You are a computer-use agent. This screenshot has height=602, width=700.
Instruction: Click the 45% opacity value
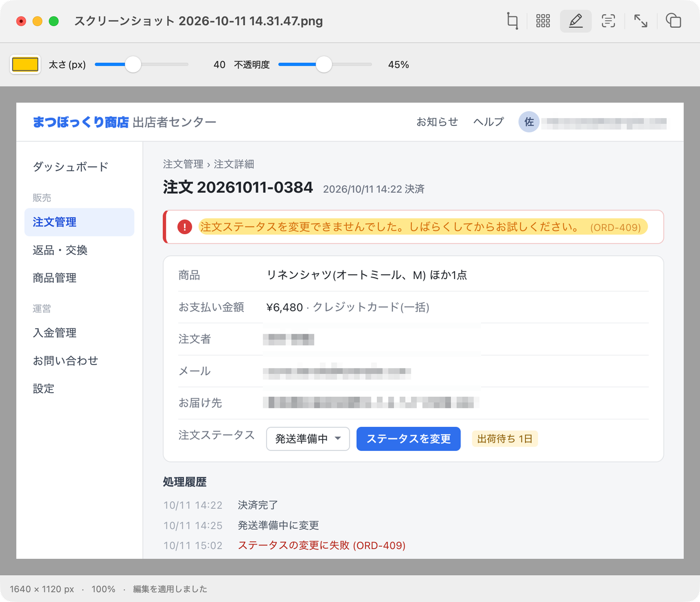399,65
